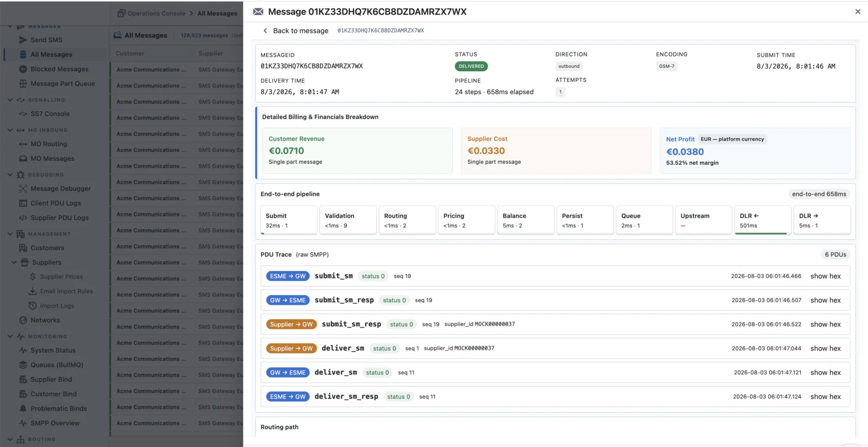Open Import Logs history icon
Screen dimensions: 868x447
pos(33,306)
